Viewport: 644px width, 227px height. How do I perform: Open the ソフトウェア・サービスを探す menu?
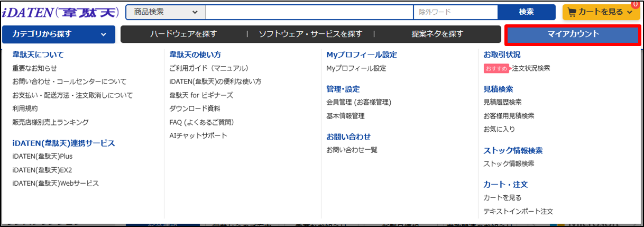click(x=310, y=34)
